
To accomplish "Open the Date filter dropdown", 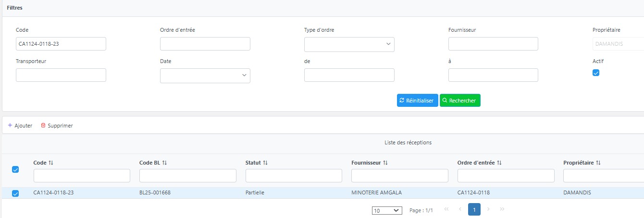I will coord(205,76).
